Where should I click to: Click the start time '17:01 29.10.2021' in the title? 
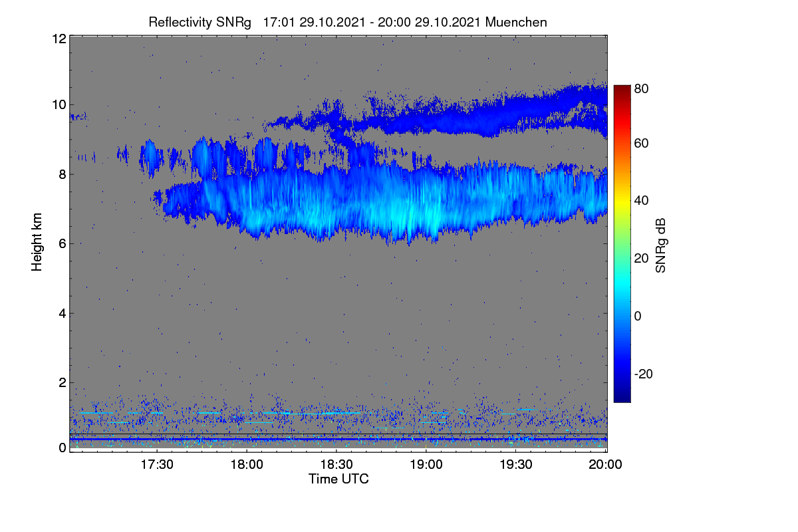coord(314,22)
